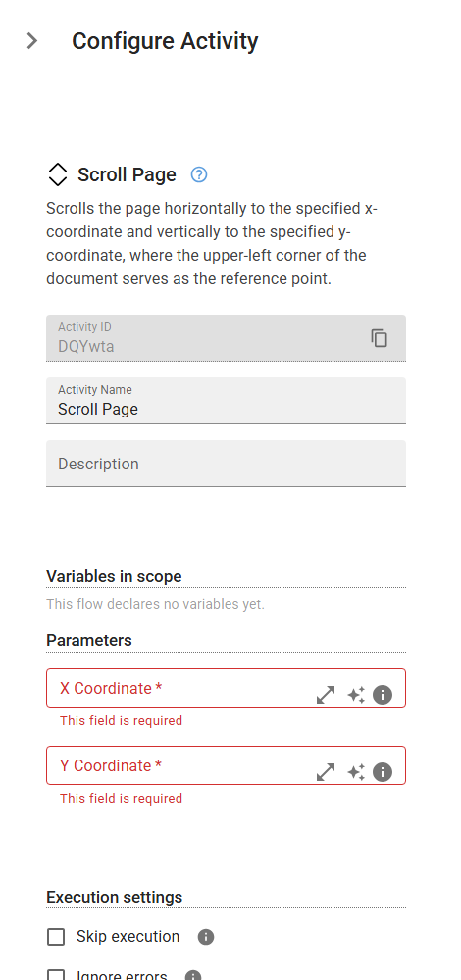Click the greyed Activity ID field

point(226,338)
